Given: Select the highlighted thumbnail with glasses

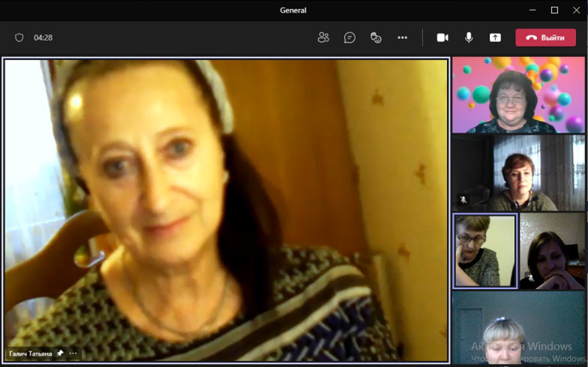Looking at the screenshot, I should 485,251.
